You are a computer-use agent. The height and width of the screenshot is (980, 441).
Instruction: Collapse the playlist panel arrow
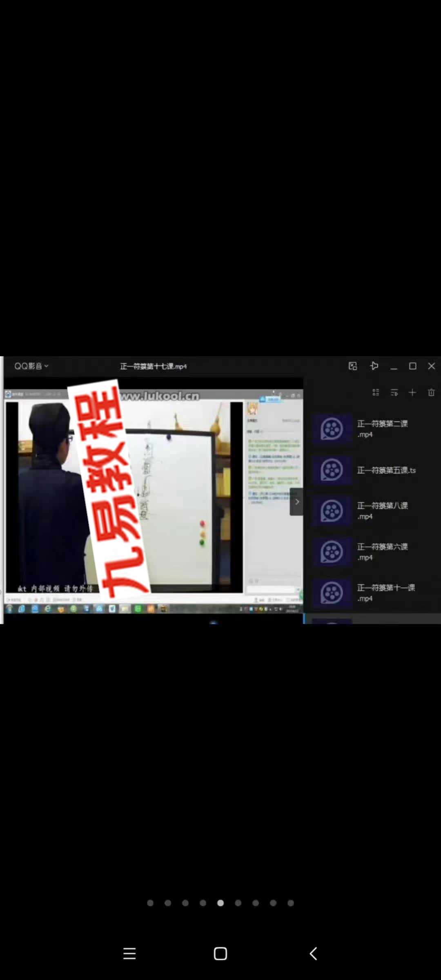[297, 501]
